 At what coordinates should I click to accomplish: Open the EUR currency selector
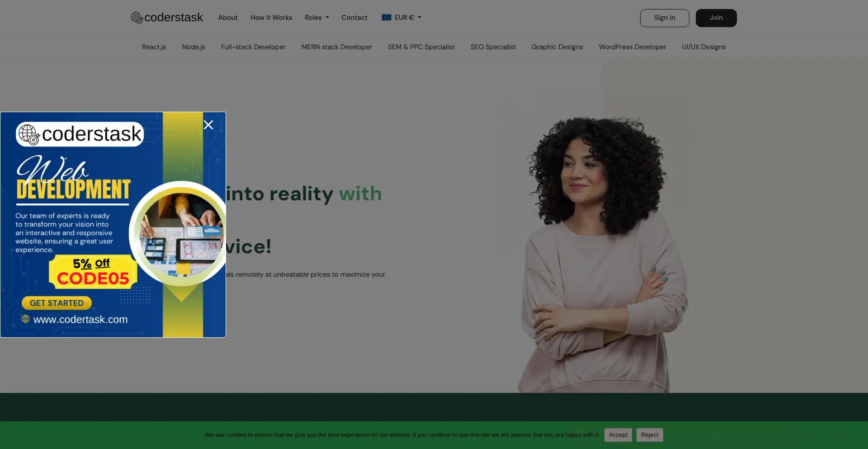click(x=401, y=18)
